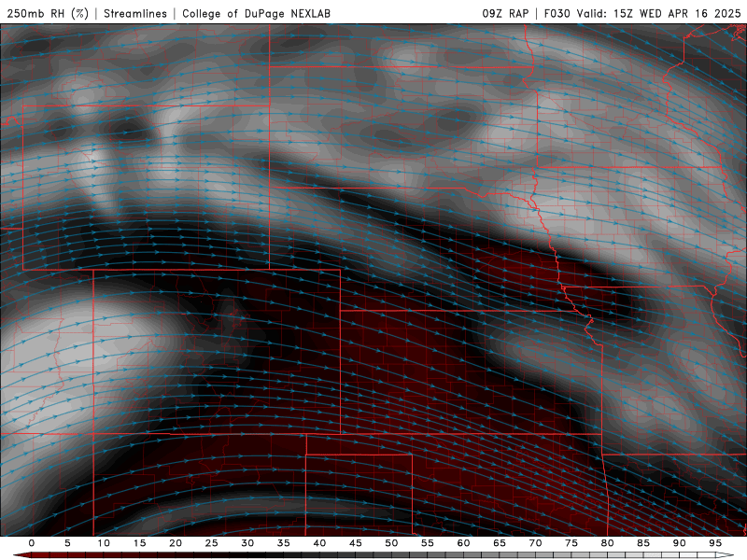Click the colorbar label '30'
The height and width of the screenshot is (560, 747).
coord(247,543)
